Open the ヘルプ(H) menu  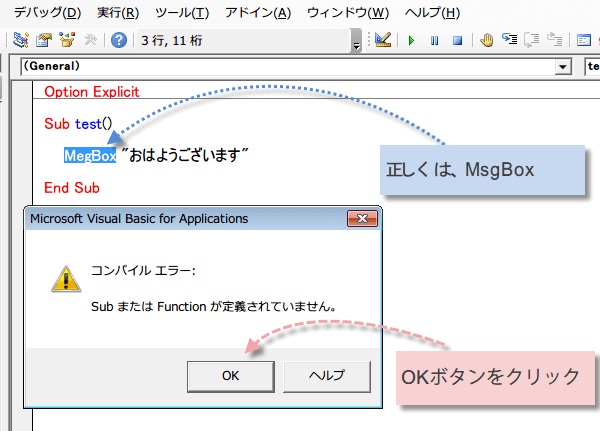[432, 13]
